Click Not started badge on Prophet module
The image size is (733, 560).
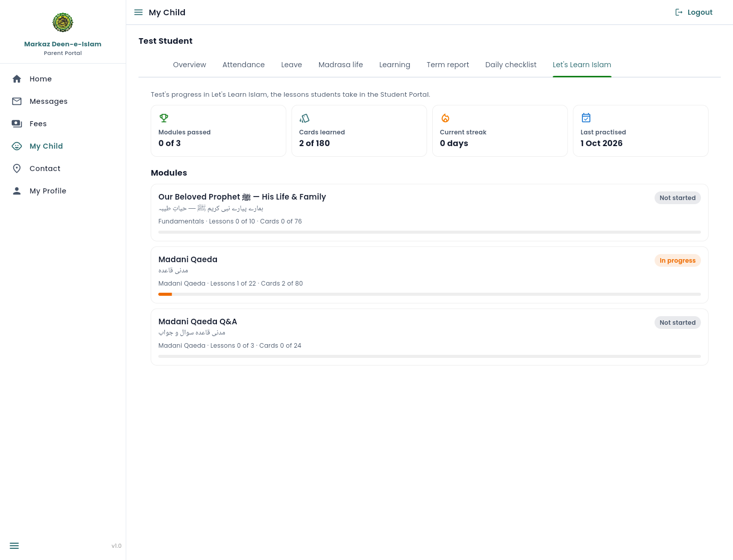[x=678, y=198]
